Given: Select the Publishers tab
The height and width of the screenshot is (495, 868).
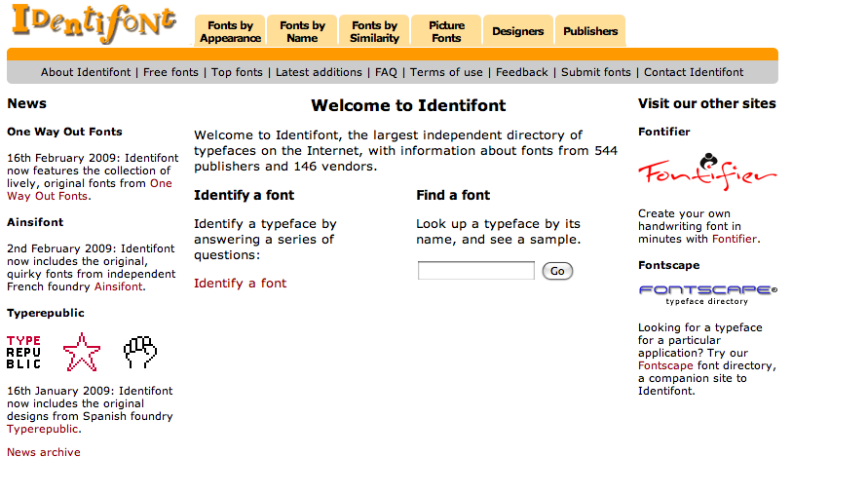Looking at the screenshot, I should [x=590, y=31].
